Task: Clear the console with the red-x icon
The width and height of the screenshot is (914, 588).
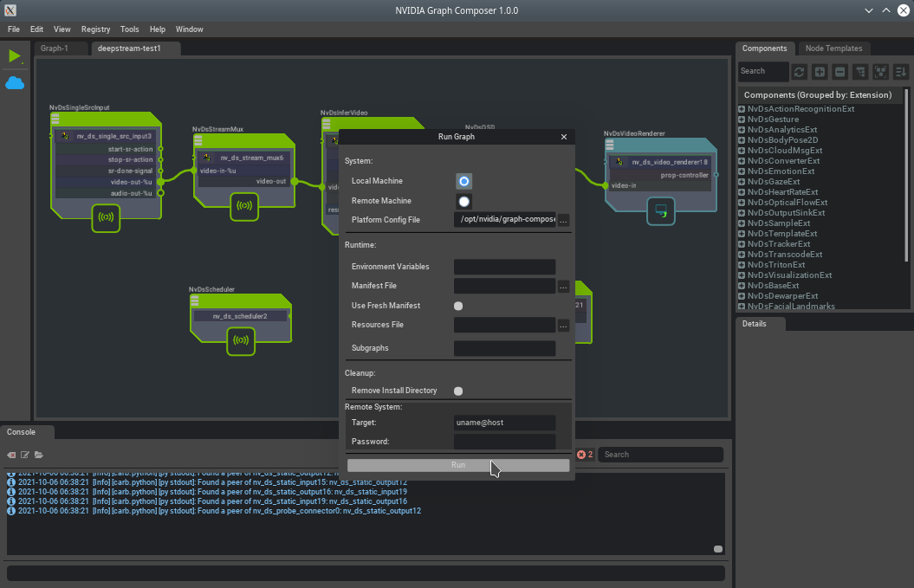Action: pos(12,455)
